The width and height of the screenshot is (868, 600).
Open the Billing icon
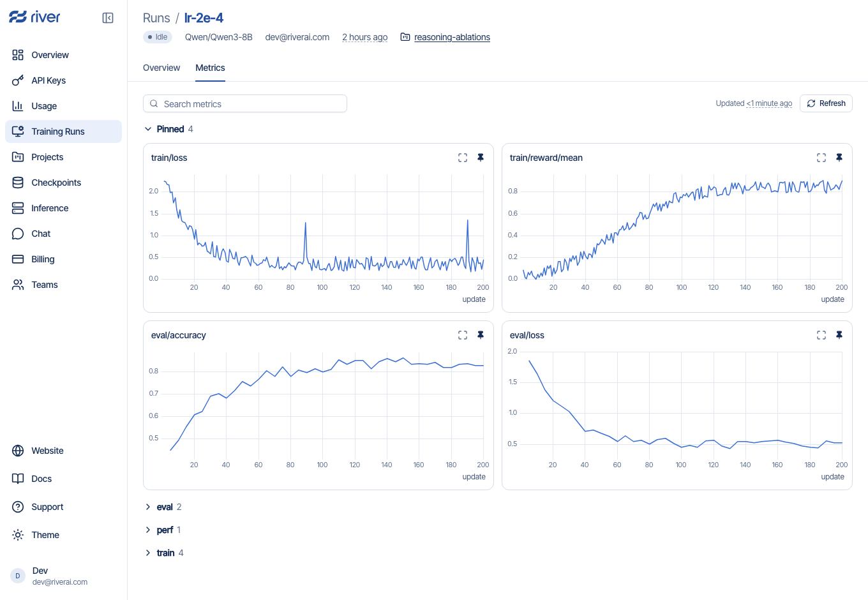[x=18, y=259]
